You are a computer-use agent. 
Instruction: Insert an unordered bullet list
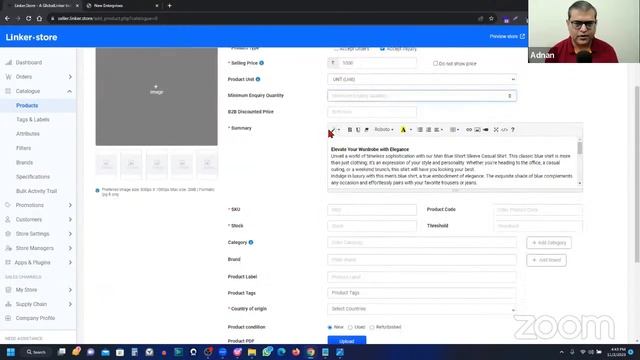coord(420,130)
